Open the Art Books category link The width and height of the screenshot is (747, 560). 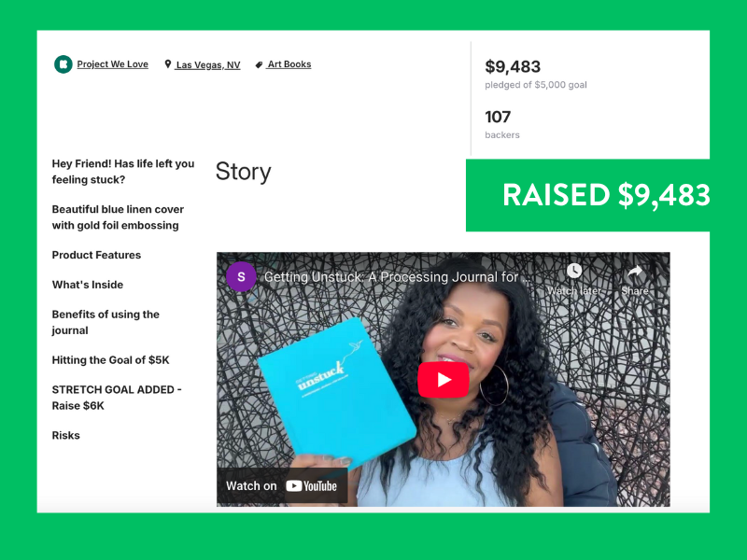tap(289, 64)
